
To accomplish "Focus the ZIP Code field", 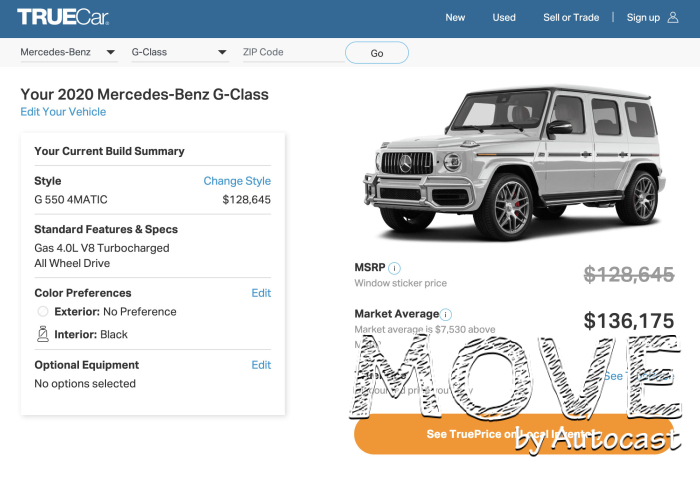I will tap(287, 52).
